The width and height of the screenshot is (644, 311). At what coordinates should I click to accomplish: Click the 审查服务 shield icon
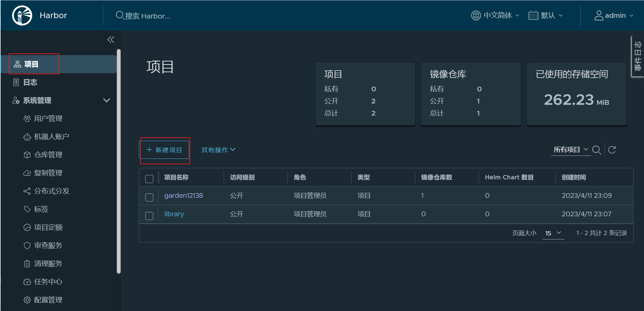point(27,246)
